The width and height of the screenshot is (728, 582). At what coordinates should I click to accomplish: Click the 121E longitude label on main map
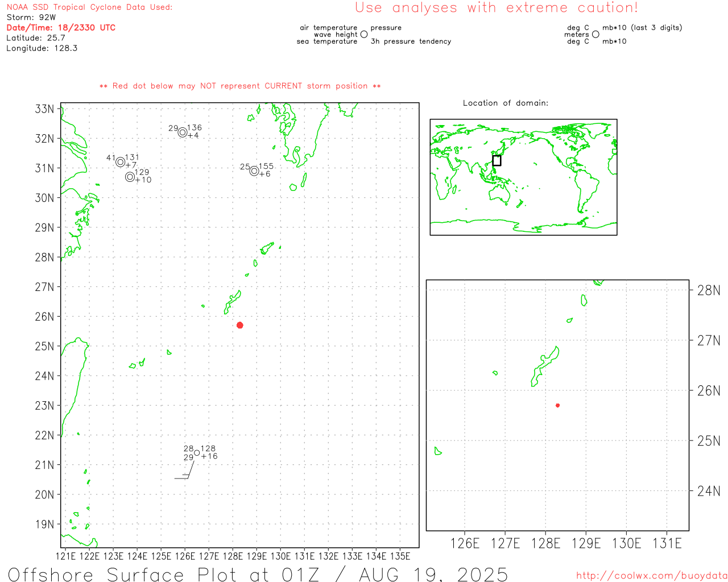tap(65, 556)
